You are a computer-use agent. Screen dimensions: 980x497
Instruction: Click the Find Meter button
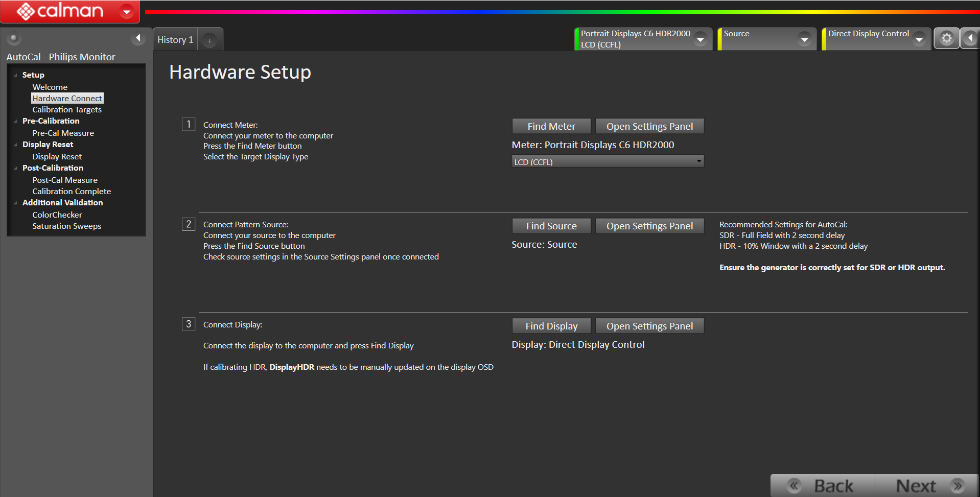pos(551,126)
